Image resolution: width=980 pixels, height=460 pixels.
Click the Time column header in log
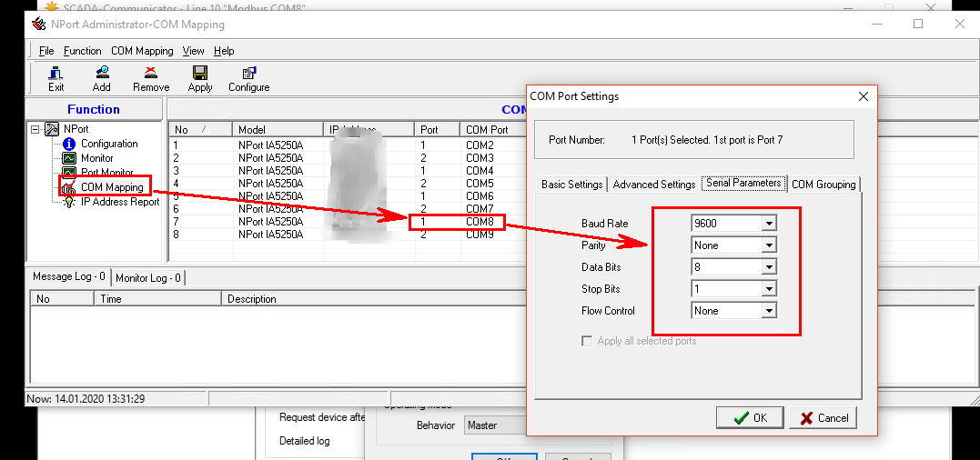coord(157,299)
